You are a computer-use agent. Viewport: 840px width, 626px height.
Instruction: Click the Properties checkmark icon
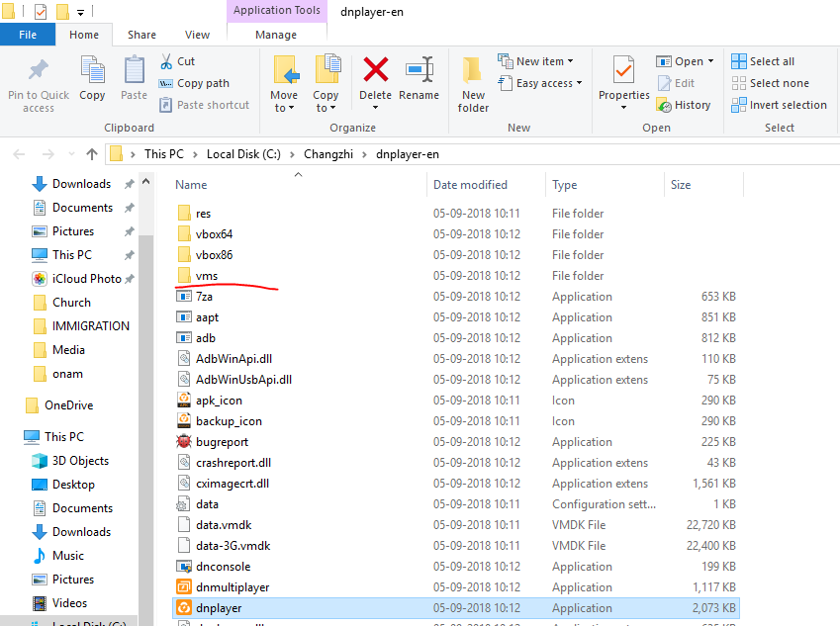pos(623,69)
